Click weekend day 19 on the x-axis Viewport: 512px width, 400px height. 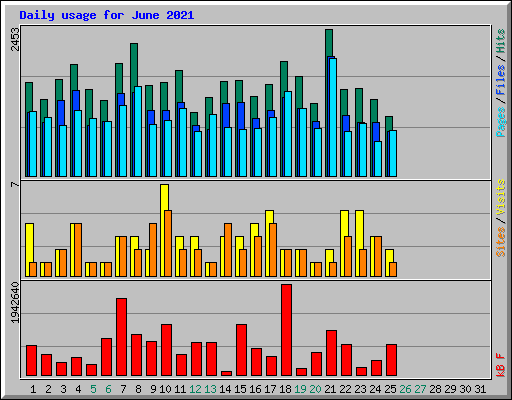tap(300, 389)
